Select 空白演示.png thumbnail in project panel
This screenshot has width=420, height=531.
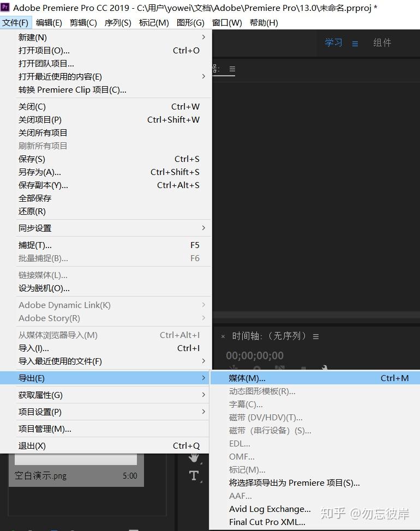click(x=76, y=470)
